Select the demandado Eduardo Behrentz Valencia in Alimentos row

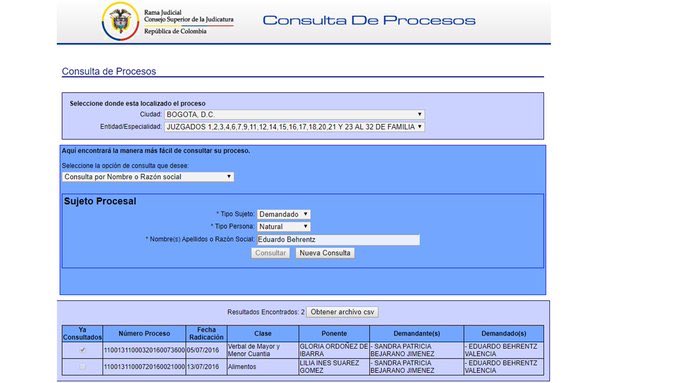[x=504, y=367]
